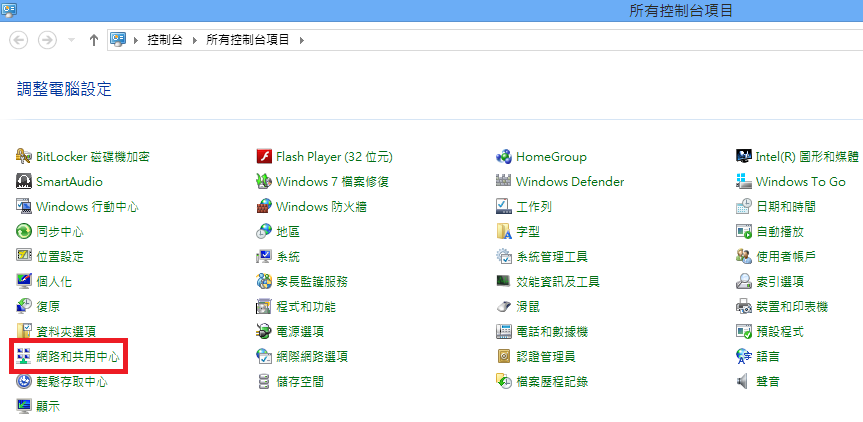Click the 網際網路選項 globe icon
Screen dimensions: 863x422
click(x=264, y=357)
